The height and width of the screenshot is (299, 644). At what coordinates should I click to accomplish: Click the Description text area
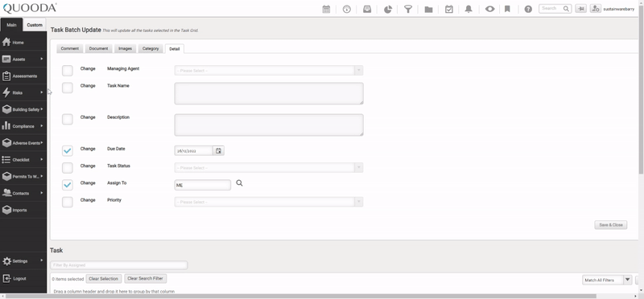269,125
